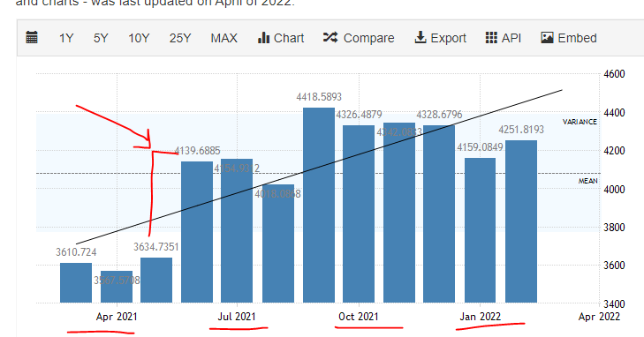
Task: Select the MAX time range
Action: (224, 38)
